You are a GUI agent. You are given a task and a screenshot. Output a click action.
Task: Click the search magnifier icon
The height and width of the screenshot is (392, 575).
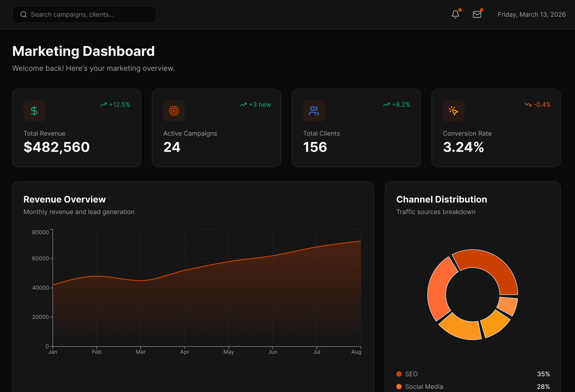point(23,14)
